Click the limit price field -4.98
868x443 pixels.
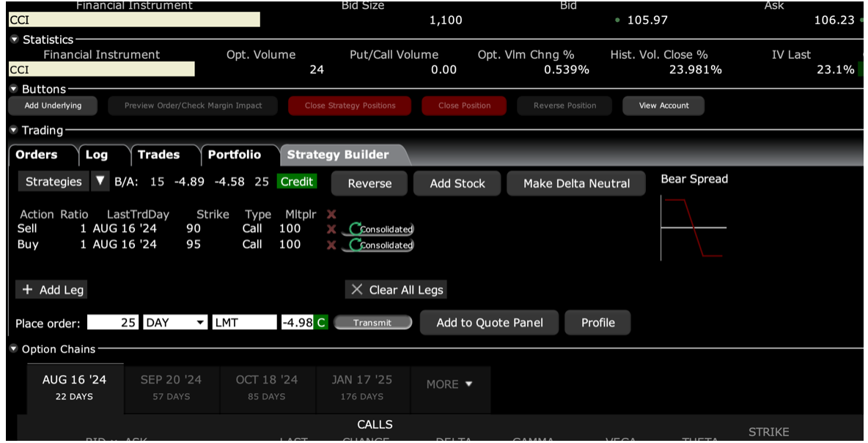tap(298, 322)
